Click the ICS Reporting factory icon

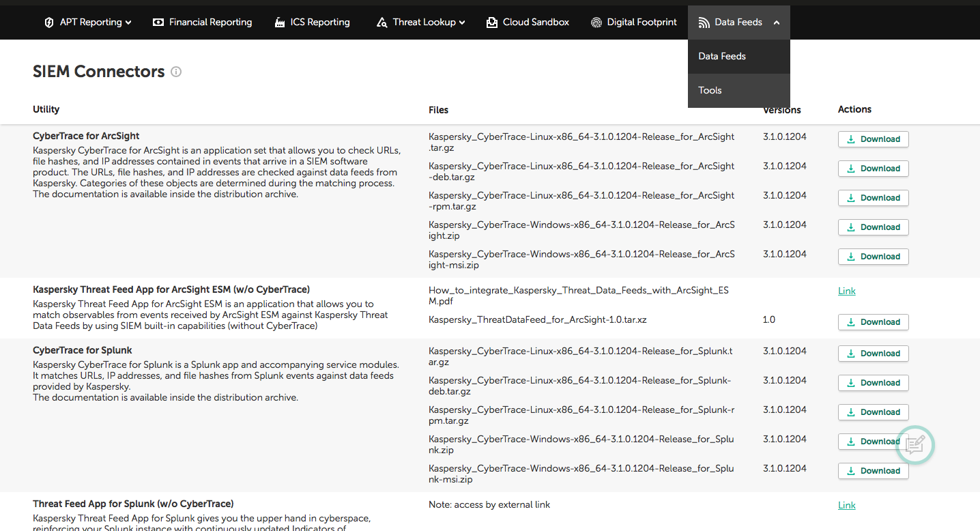click(x=280, y=23)
